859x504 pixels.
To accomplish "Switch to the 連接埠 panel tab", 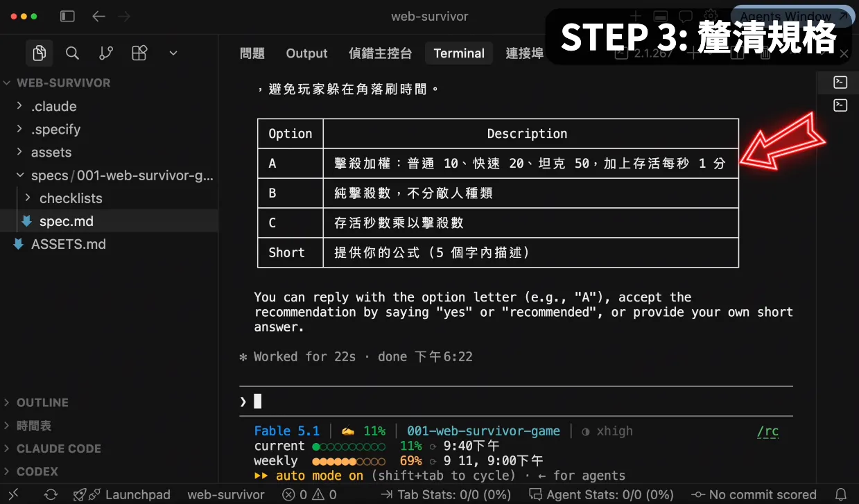I will (x=524, y=53).
